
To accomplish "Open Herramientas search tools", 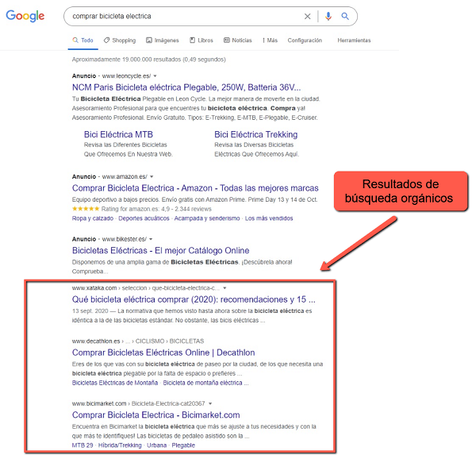I will coord(354,40).
